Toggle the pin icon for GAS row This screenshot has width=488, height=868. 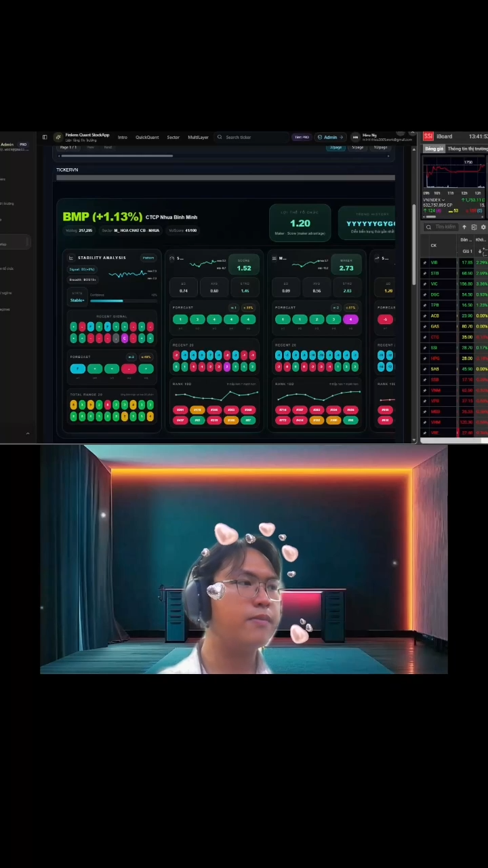(425, 326)
